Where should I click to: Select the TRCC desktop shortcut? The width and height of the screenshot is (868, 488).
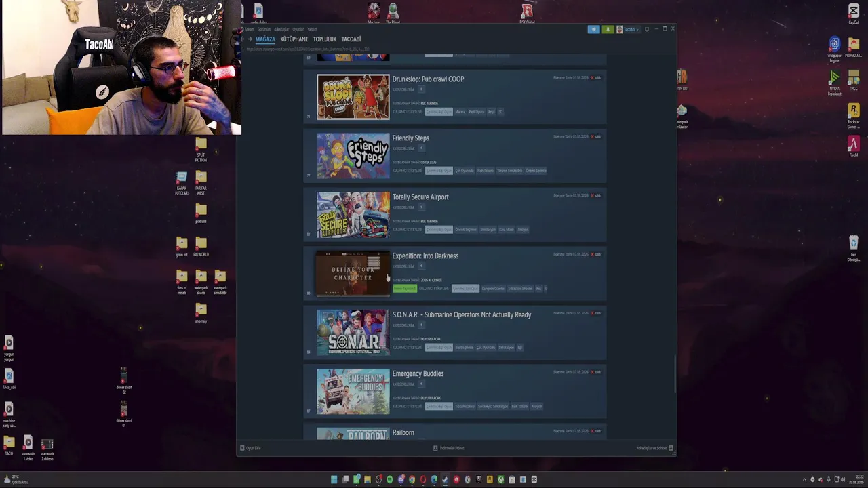pyautogui.click(x=854, y=81)
